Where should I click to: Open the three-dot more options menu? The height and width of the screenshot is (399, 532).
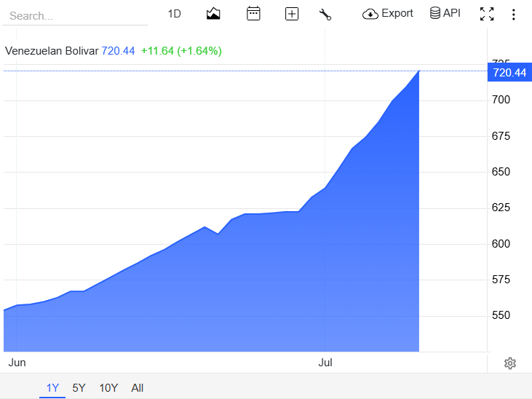click(513, 15)
